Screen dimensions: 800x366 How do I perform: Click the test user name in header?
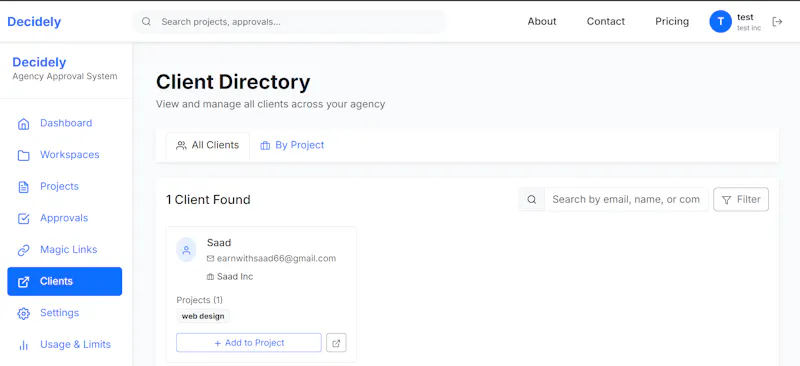click(745, 17)
